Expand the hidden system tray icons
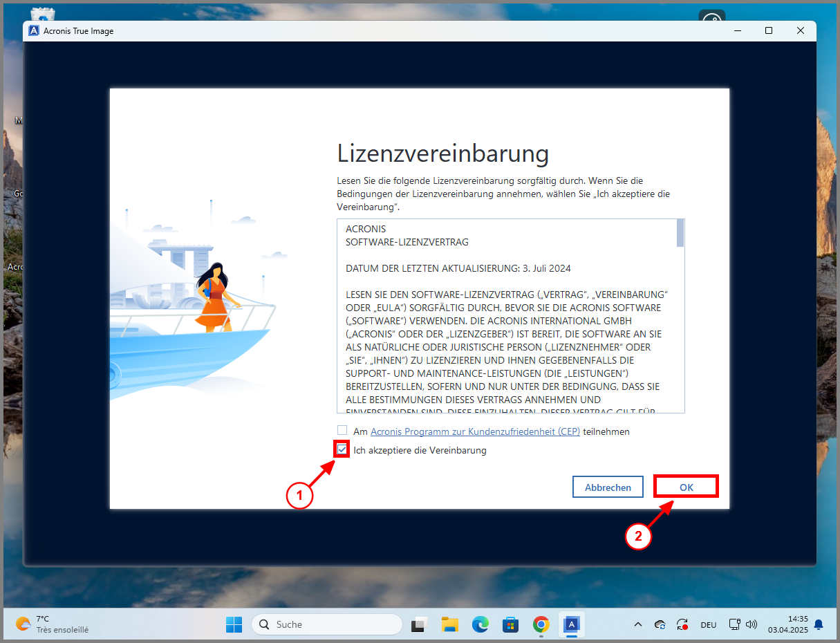Viewport: 840px width, 643px height. 637,624
